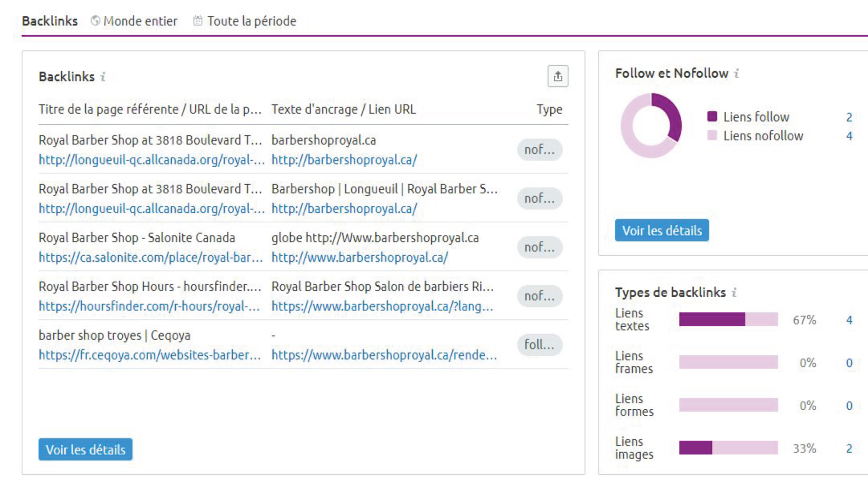Open info icon beside Follow et Nofollow
This screenshot has width=868, height=488.
click(x=736, y=73)
